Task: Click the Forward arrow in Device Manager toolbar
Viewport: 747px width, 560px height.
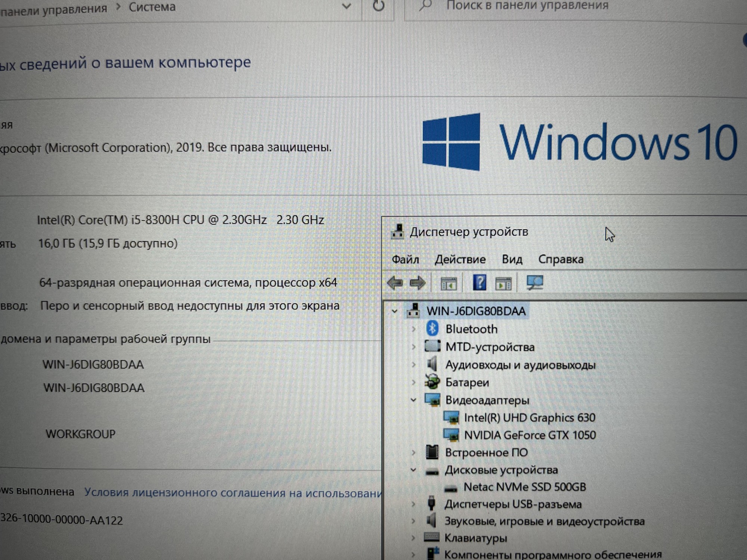Action: 418,283
